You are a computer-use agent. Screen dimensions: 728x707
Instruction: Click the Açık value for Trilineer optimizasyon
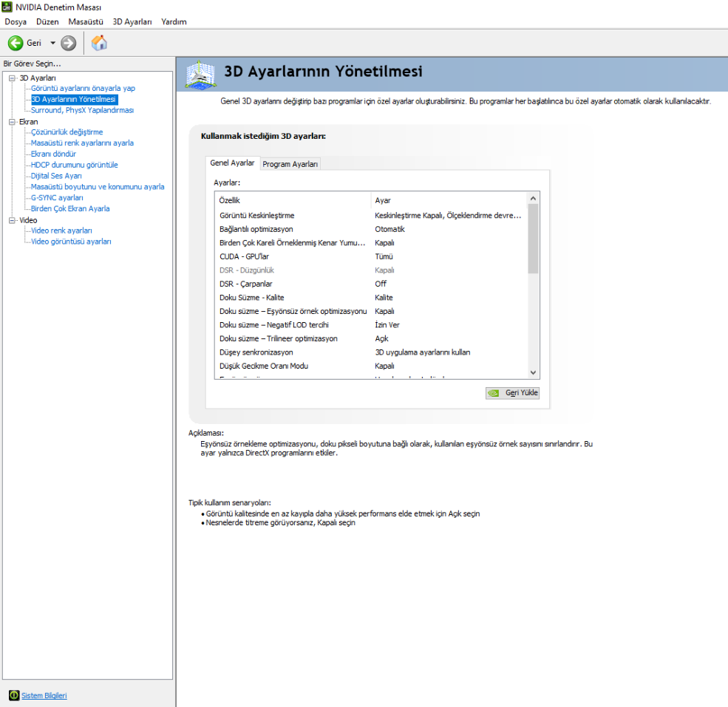[x=381, y=339]
